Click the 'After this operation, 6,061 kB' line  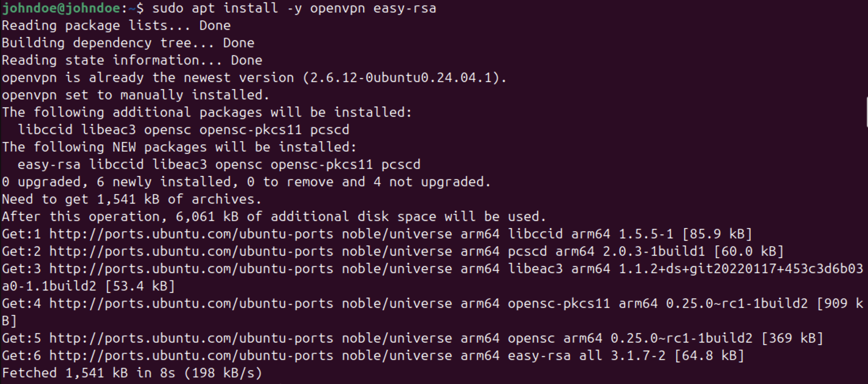point(274,217)
